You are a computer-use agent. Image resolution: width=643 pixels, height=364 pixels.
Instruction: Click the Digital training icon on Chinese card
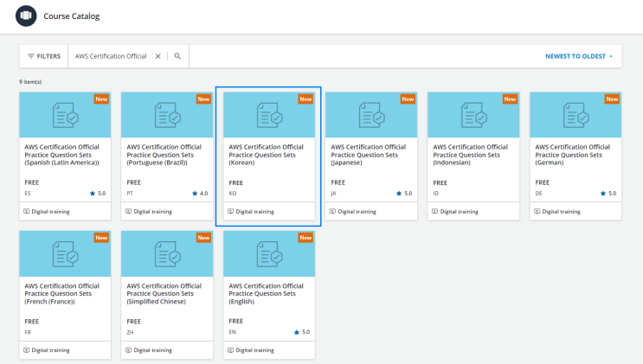[x=128, y=350]
